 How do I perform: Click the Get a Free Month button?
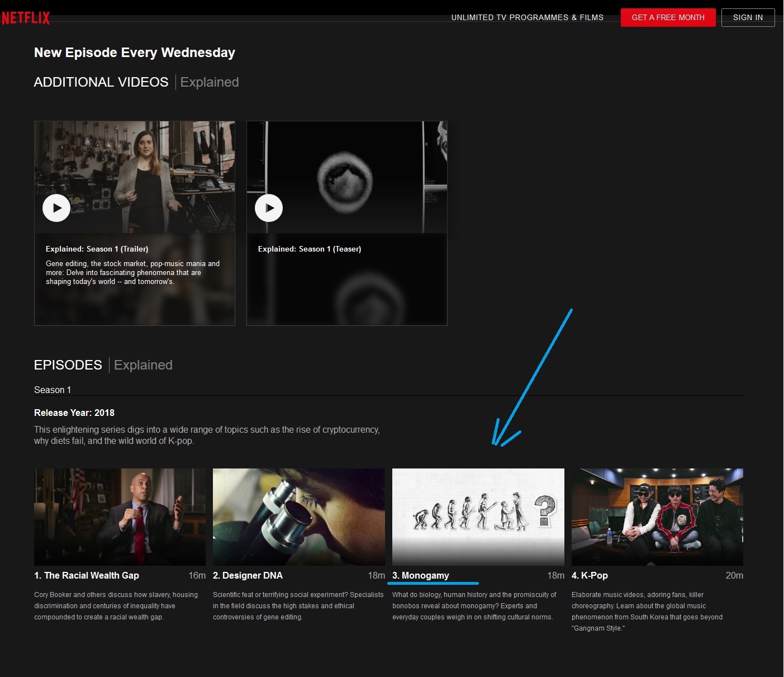pos(668,17)
